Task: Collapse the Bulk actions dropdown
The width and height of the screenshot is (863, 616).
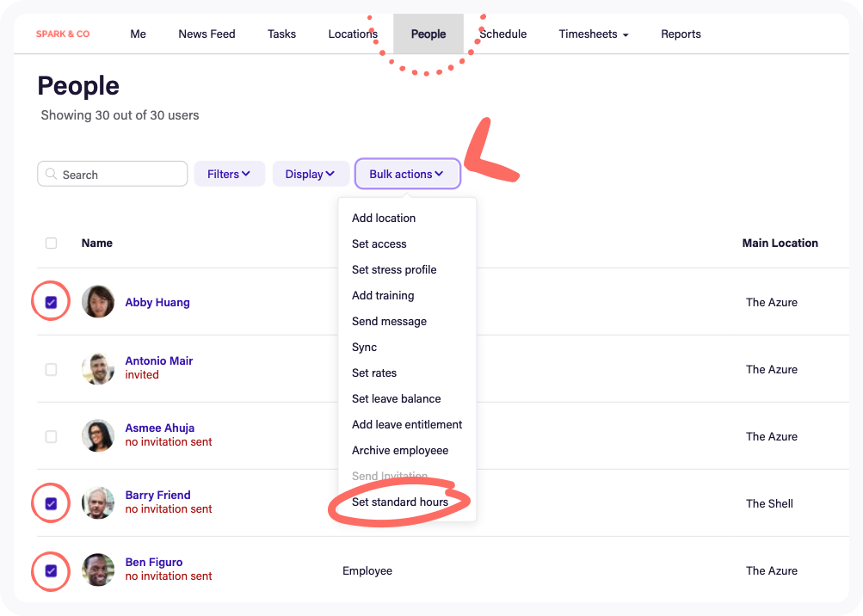Action: pyautogui.click(x=407, y=174)
